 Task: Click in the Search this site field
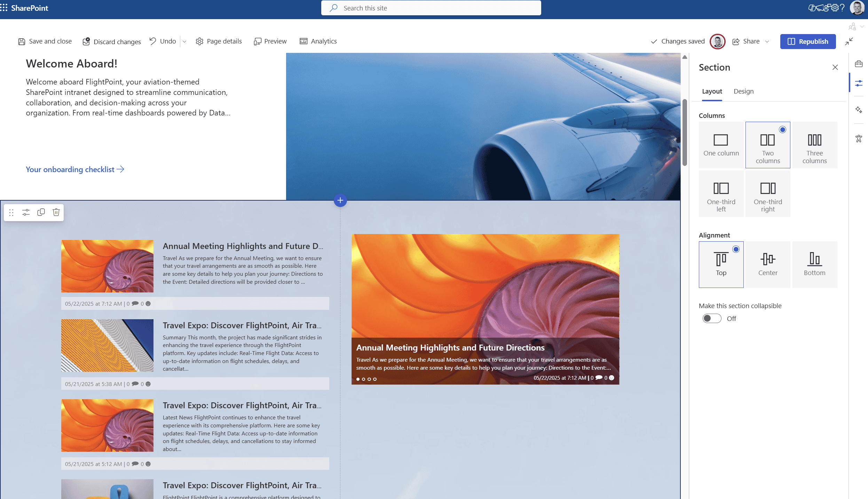click(x=431, y=8)
